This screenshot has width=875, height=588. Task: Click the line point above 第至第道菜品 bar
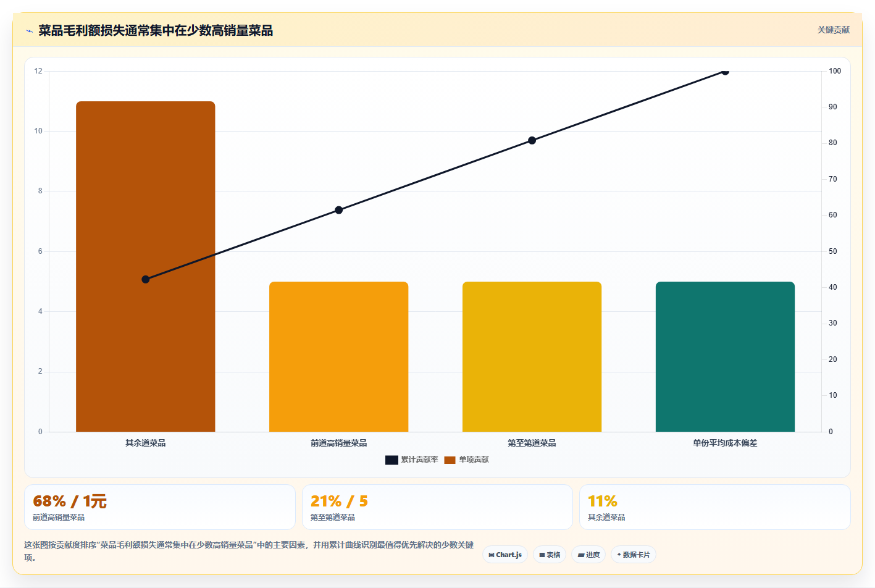coord(532,140)
